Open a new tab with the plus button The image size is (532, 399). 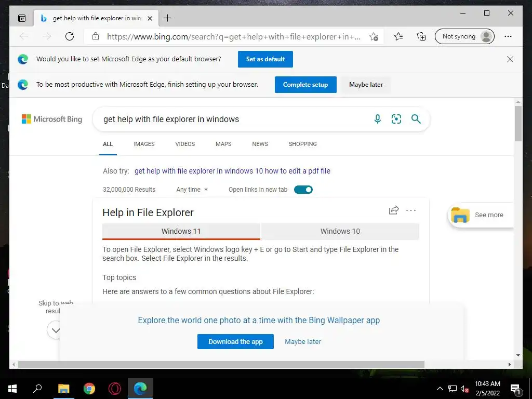click(167, 18)
